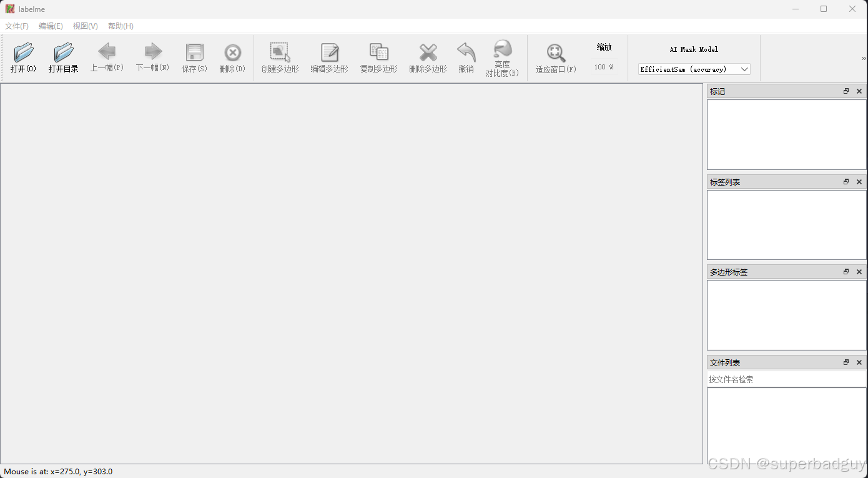Click the mouse position status bar text

(x=58, y=472)
